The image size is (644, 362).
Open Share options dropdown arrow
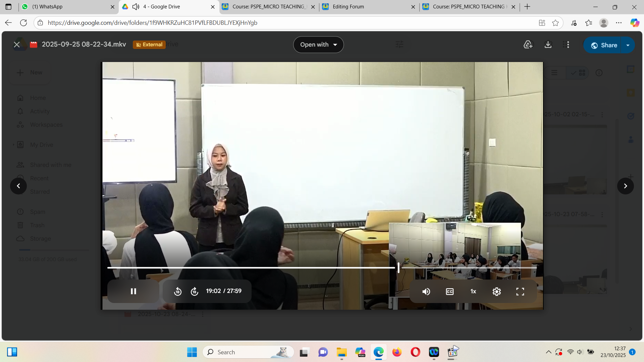[628, 45]
